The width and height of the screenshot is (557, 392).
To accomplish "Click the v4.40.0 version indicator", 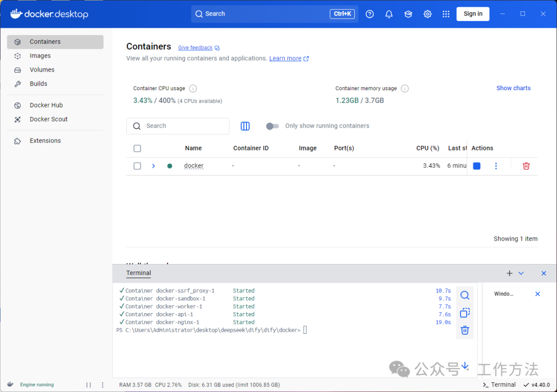I will point(537,385).
